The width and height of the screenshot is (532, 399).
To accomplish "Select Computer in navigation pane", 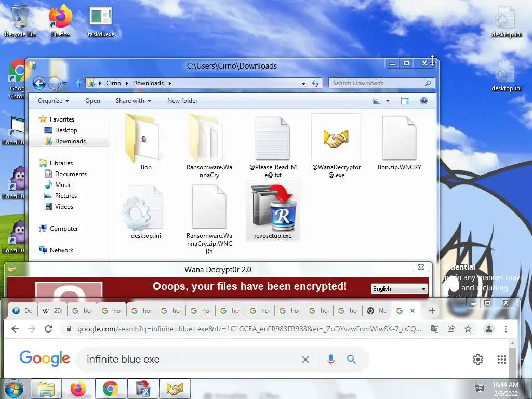I will tap(58, 229).
